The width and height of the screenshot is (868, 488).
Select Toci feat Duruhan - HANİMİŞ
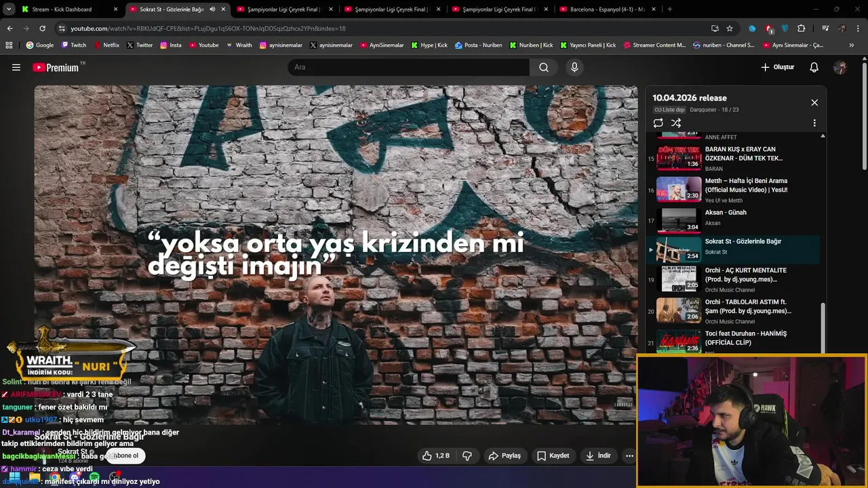(x=733, y=341)
